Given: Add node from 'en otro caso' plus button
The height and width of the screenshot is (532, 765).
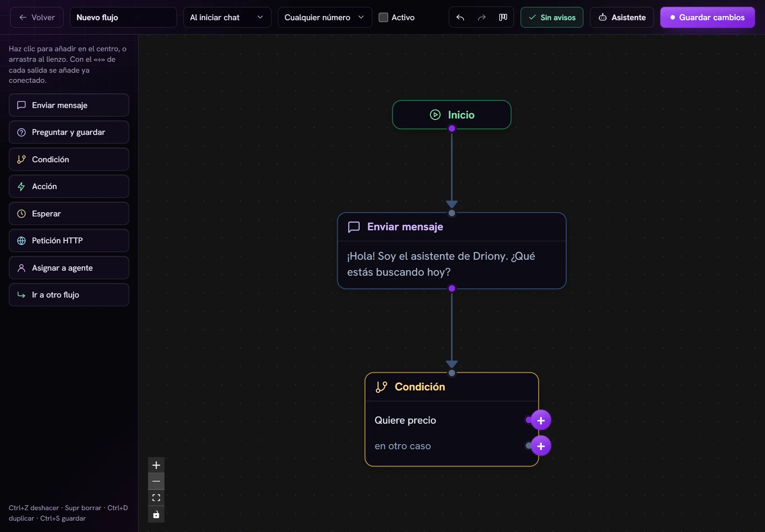Looking at the screenshot, I should (541, 446).
